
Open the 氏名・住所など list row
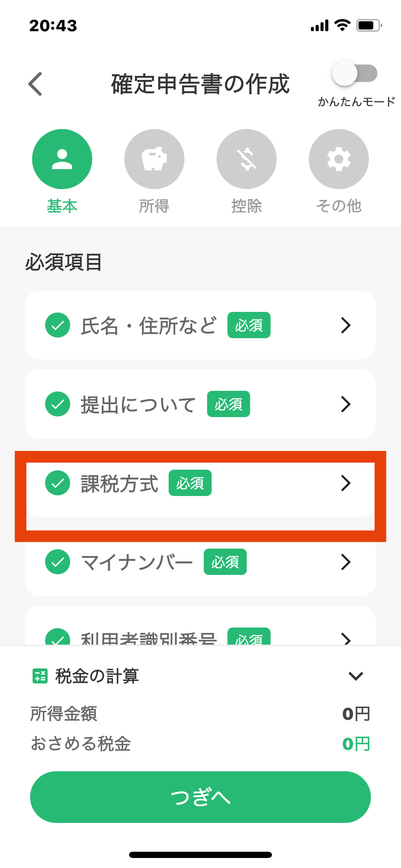pyautogui.click(x=200, y=325)
